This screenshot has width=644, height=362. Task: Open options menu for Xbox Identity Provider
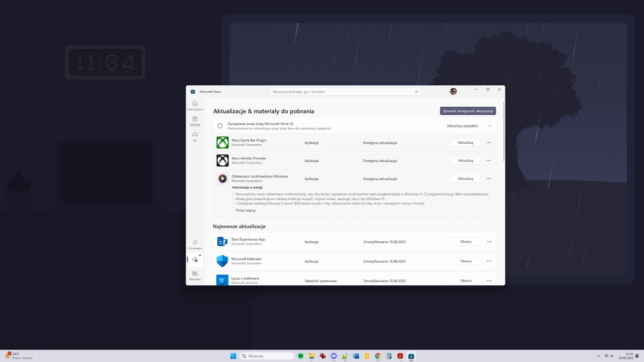tap(488, 160)
